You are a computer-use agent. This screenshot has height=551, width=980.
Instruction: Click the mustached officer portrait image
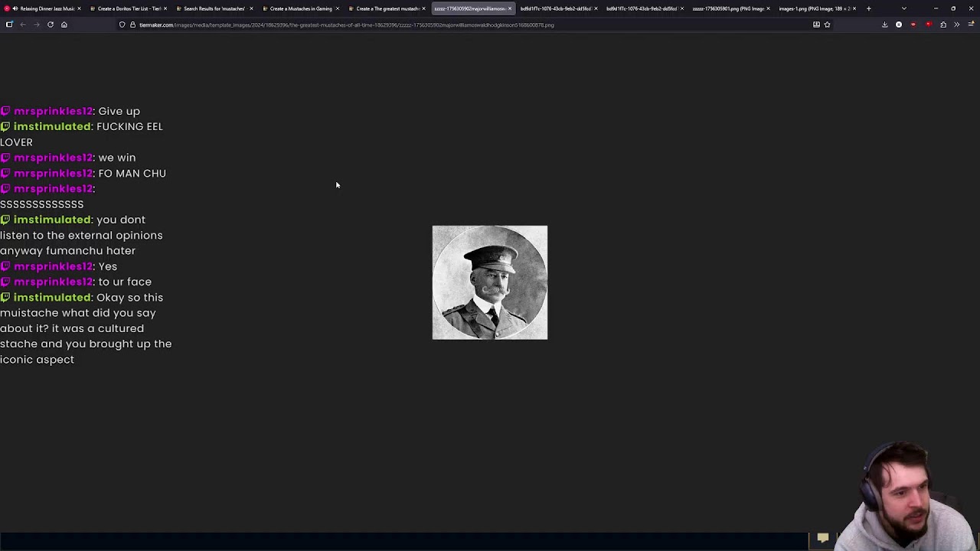[490, 282]
